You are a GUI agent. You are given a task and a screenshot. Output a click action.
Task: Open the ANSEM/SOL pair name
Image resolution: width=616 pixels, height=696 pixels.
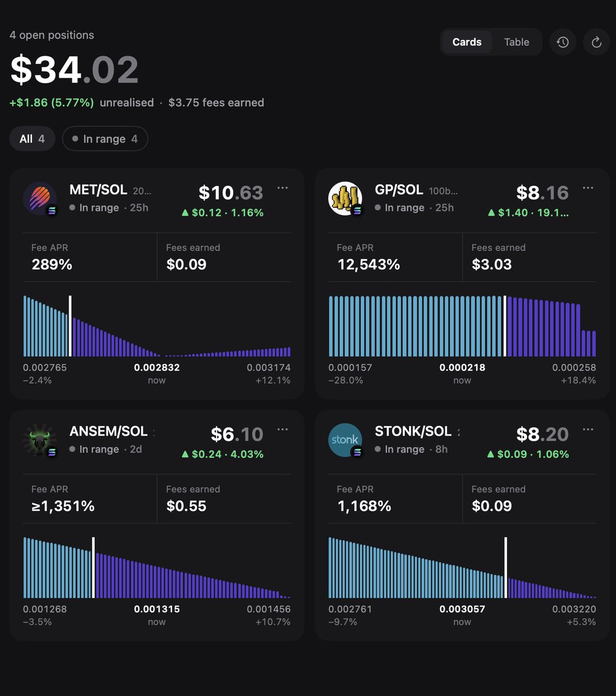point(108,431)
